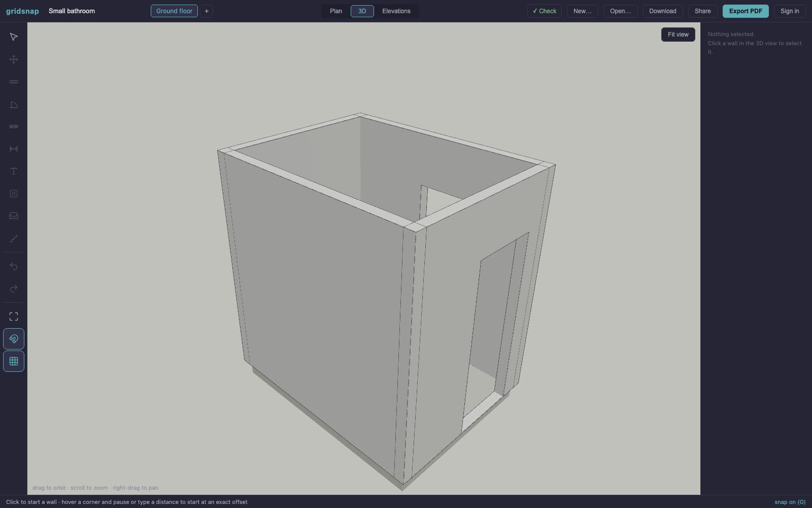Click the Export PDF button
The width and height of the screenshot is (812, 508).
coord(746,11)
